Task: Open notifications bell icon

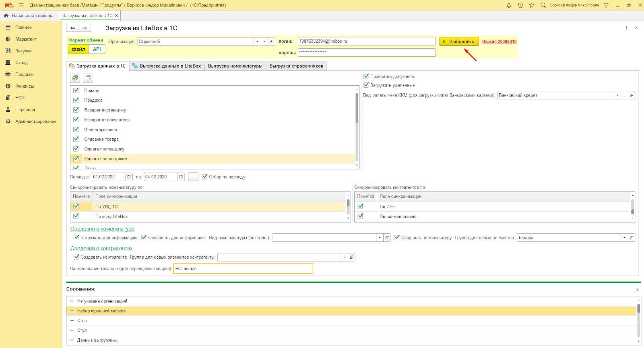Action: click(x=509, y=5)
